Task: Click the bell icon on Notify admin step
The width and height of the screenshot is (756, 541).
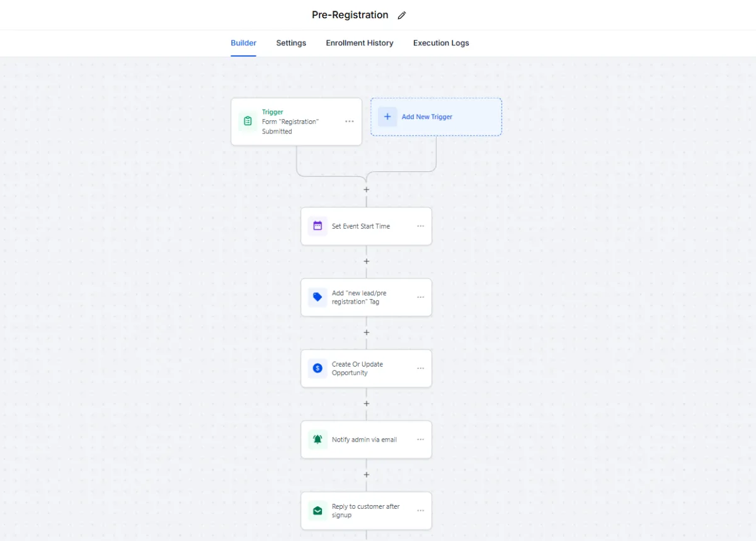Action: pyautogui.click(x=318, y=440)
